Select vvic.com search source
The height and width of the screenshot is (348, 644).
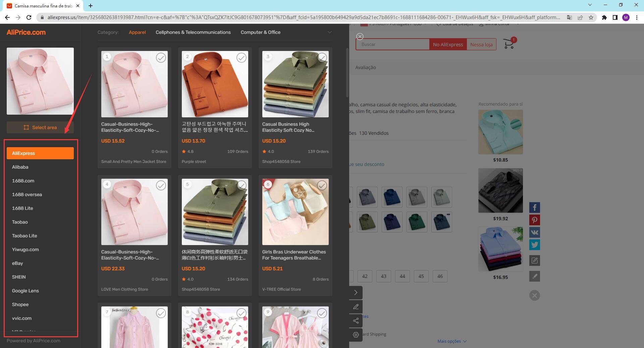(40, 318)
